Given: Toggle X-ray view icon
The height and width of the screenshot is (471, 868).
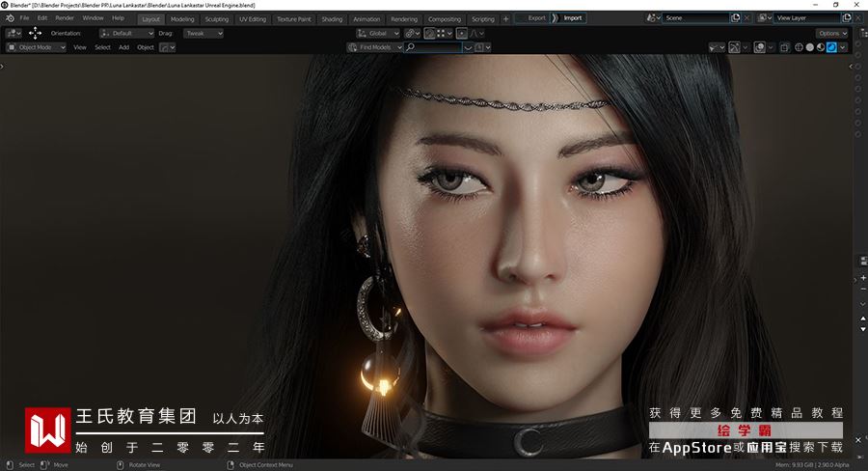Looking at the screenshot, I should coord(785,47).
